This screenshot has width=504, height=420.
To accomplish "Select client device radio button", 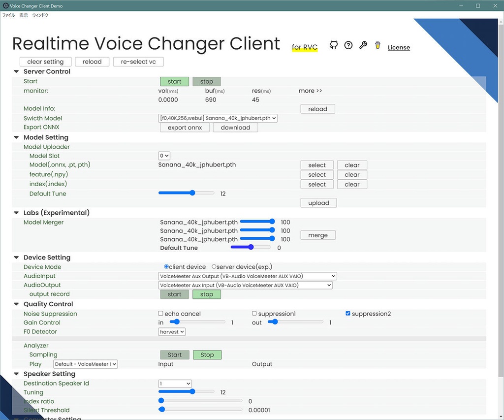I will pos(166,266).
